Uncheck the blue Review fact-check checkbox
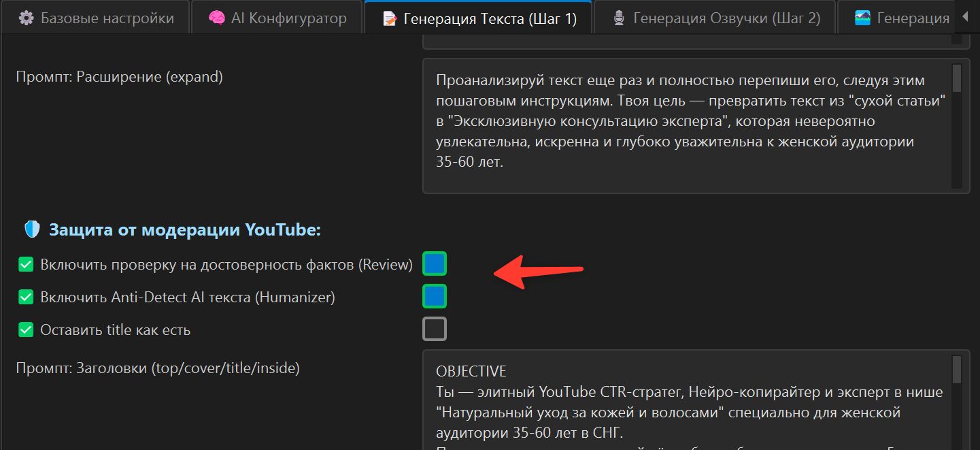 tap(435, 263)
